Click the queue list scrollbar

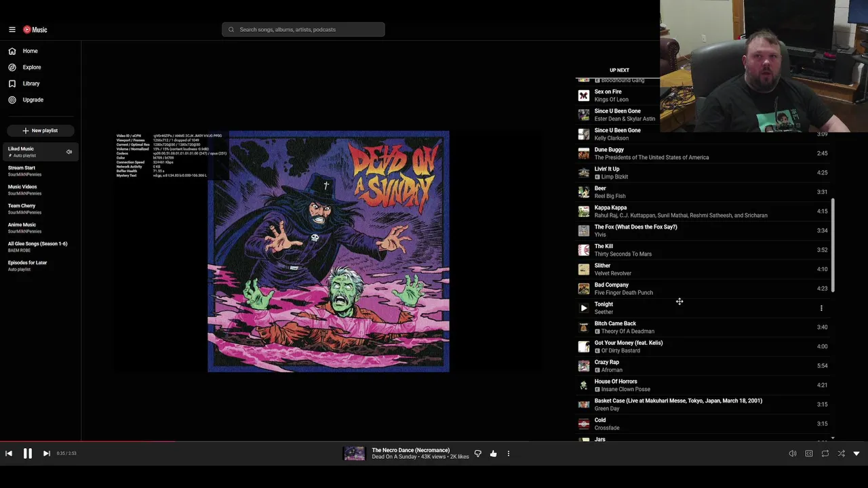832,245
